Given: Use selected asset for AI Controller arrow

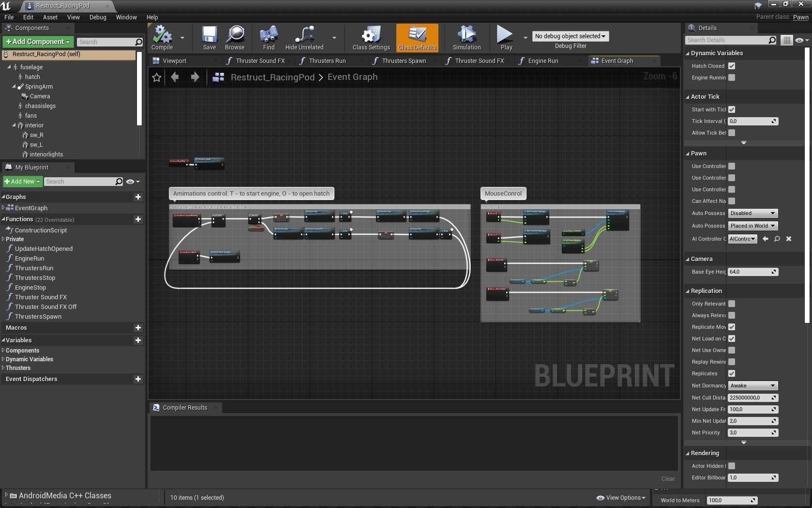Looking at the screenshot, I should [x=766, y=239].
